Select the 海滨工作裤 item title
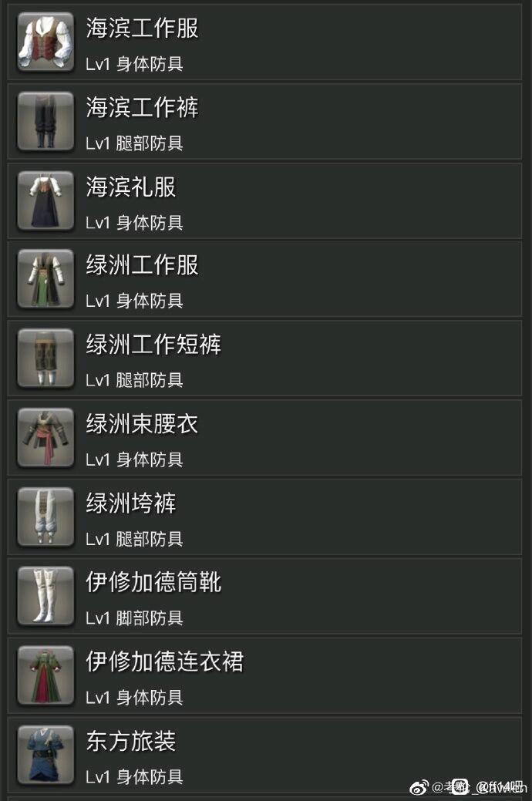532x801 pixels. click(142, 107)
